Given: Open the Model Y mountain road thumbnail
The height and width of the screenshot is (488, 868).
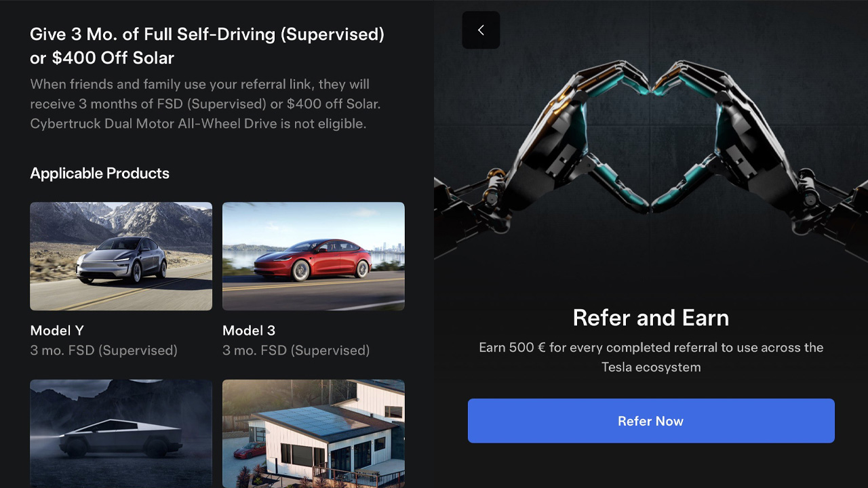Looking at the screenshot, I should [x=121, y=256].
